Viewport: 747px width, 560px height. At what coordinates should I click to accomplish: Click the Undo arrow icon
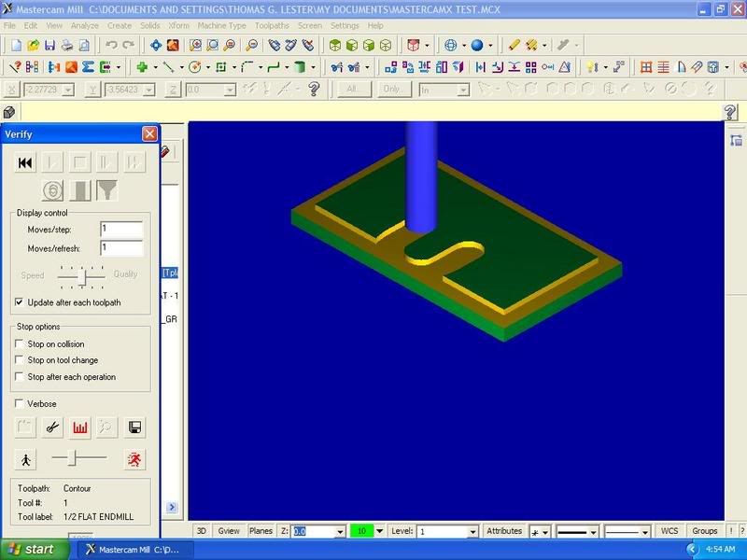(111, 45)
